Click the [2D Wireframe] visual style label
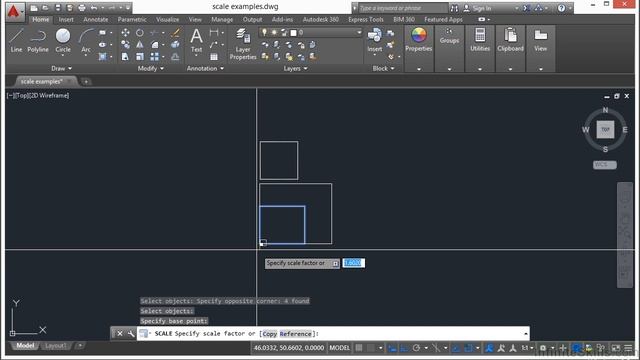 tap(48, 96)
